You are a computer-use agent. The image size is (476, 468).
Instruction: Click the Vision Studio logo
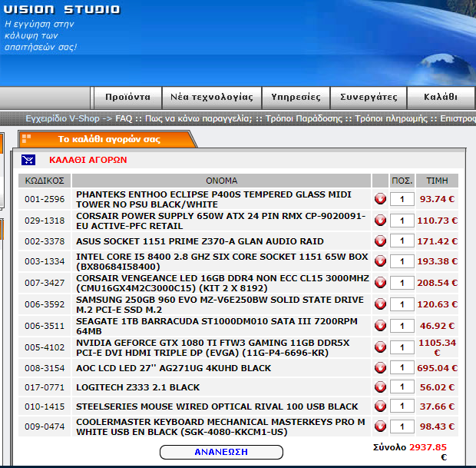coord(62,10)
